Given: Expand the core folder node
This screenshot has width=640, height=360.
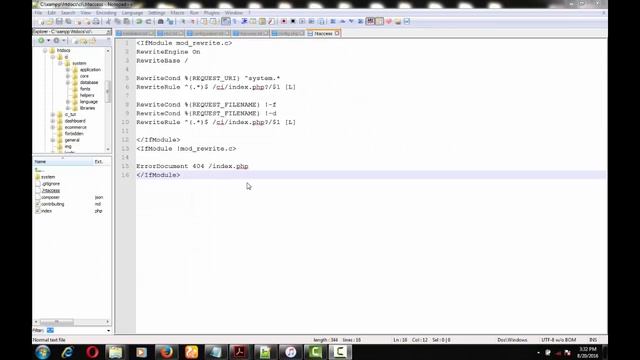Looking at the screenshot, I should [68, 76].
